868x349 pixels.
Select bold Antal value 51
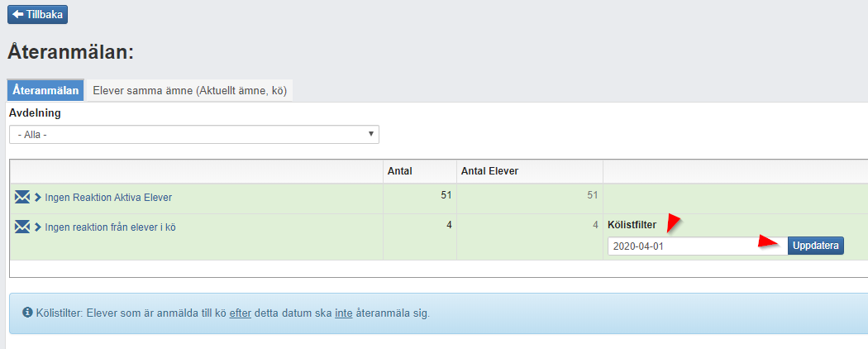[x=446, y=195]
